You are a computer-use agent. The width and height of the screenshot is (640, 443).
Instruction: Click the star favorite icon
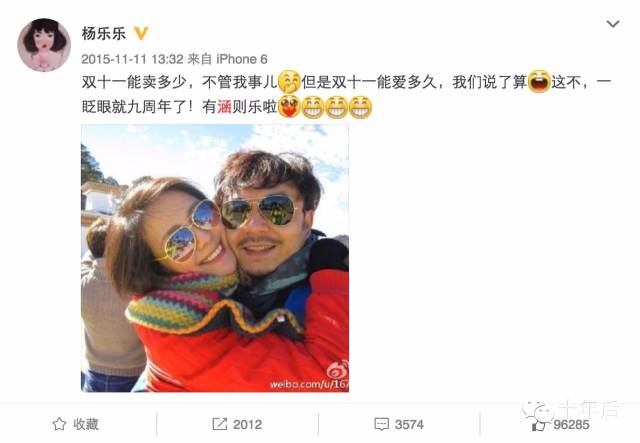[59, 424]
